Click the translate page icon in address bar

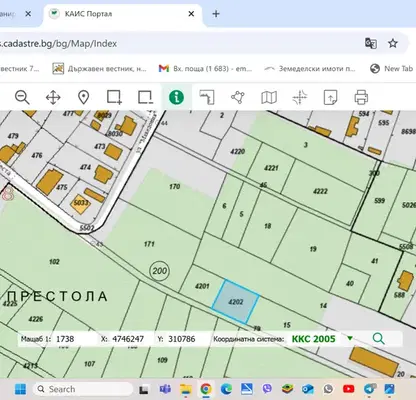371,43
